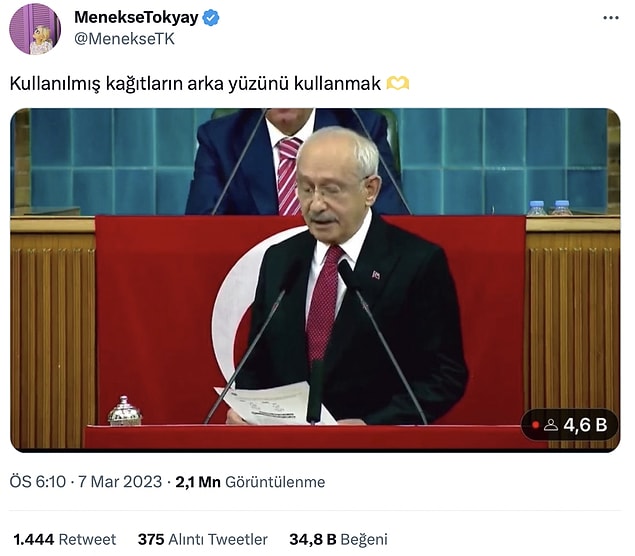Click the yellow heart hands emoji

tap(398, 84)
